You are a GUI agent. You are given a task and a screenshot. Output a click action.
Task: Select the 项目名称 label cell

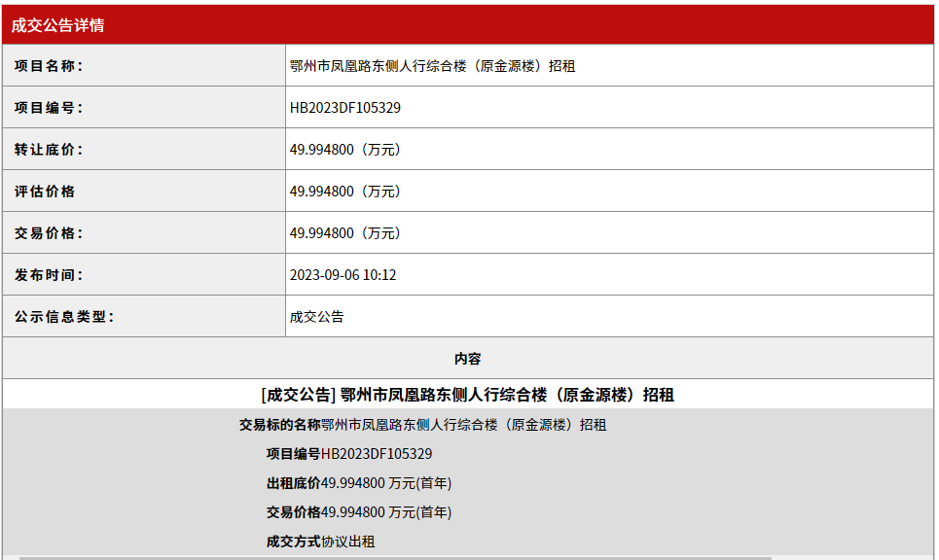click(144, 65)
